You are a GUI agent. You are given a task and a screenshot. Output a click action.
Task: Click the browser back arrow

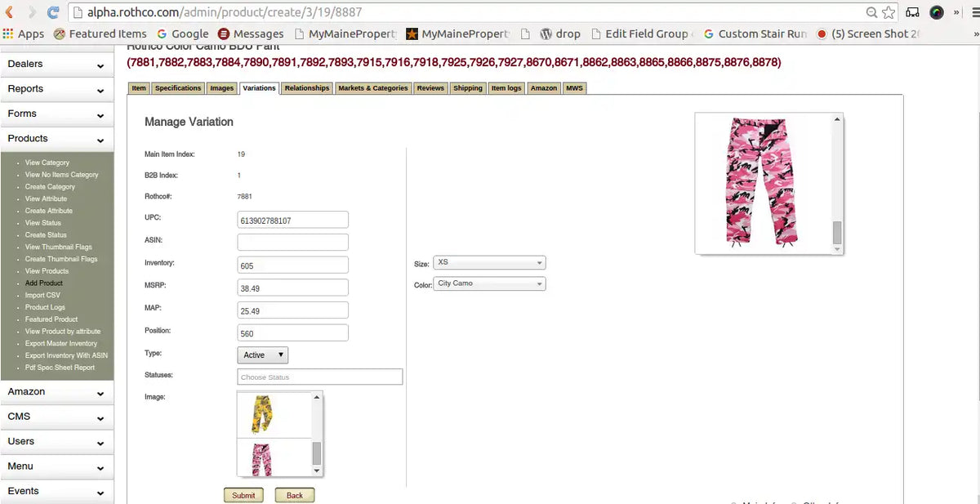(x=10, y=12)
